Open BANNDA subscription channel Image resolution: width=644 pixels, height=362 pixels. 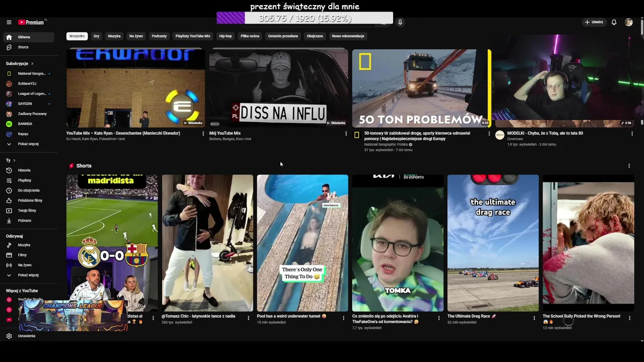click(x=28, y=124)
